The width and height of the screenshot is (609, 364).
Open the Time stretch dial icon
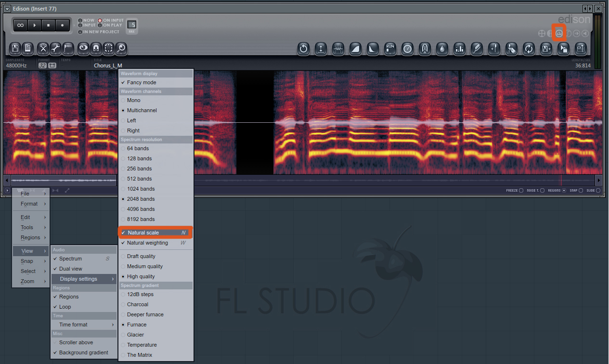tap(407, 48)
